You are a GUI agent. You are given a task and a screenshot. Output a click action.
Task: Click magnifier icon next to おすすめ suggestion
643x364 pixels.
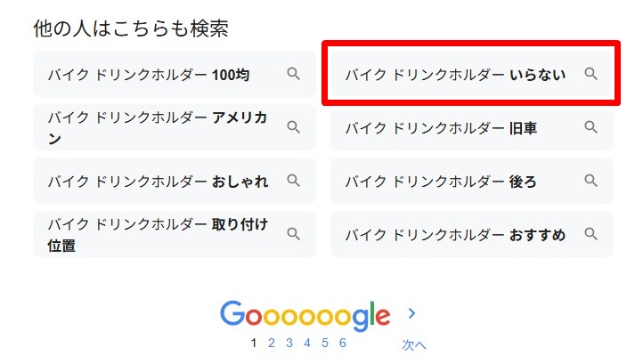pos(590,234)
